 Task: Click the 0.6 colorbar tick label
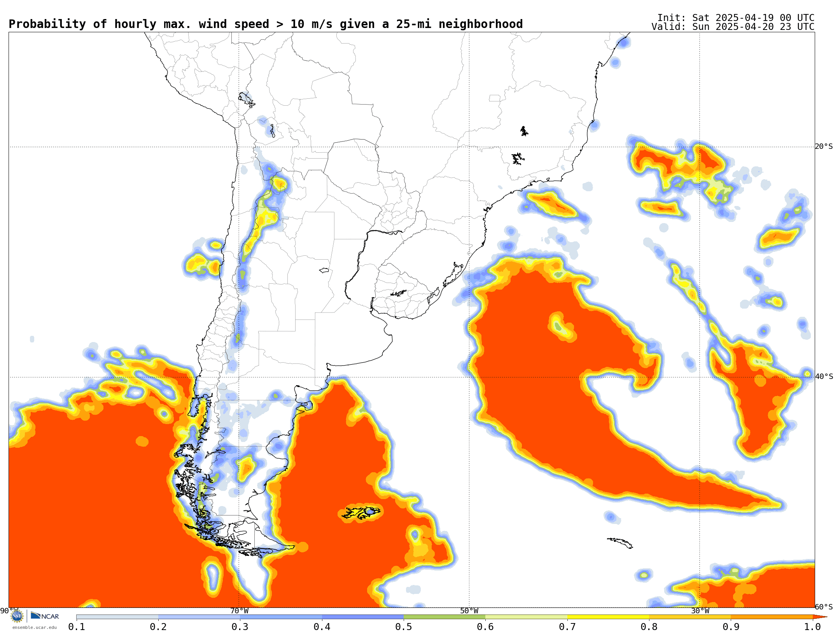coord(485,627)
